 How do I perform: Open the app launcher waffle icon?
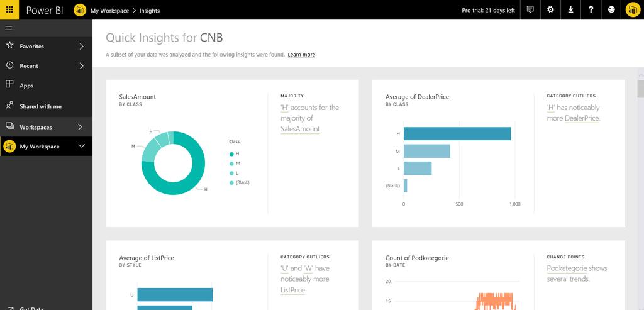point(9,10)
